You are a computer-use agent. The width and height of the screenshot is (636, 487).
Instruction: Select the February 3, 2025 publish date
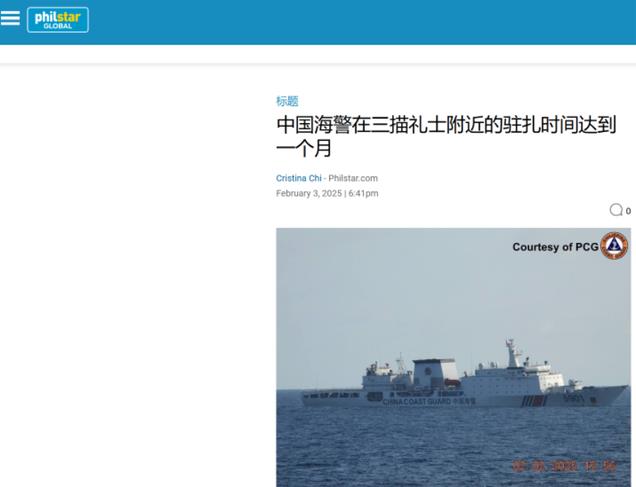pos(309,193)
